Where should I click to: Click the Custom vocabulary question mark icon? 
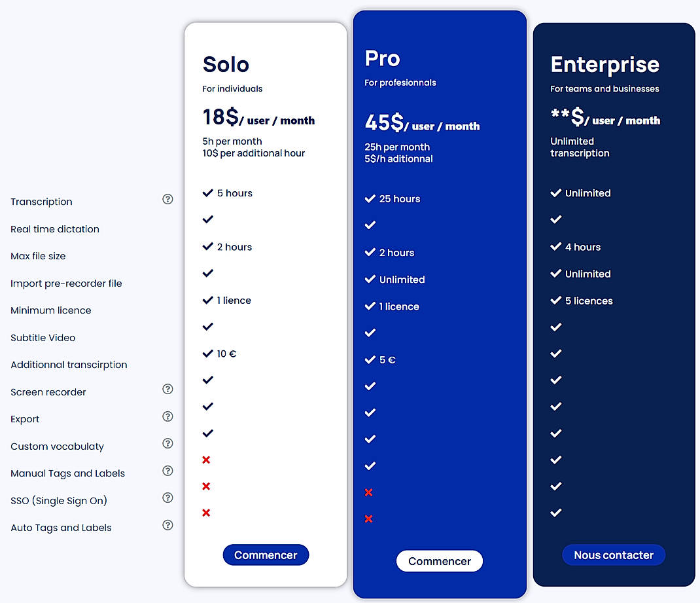coord(167,443)
